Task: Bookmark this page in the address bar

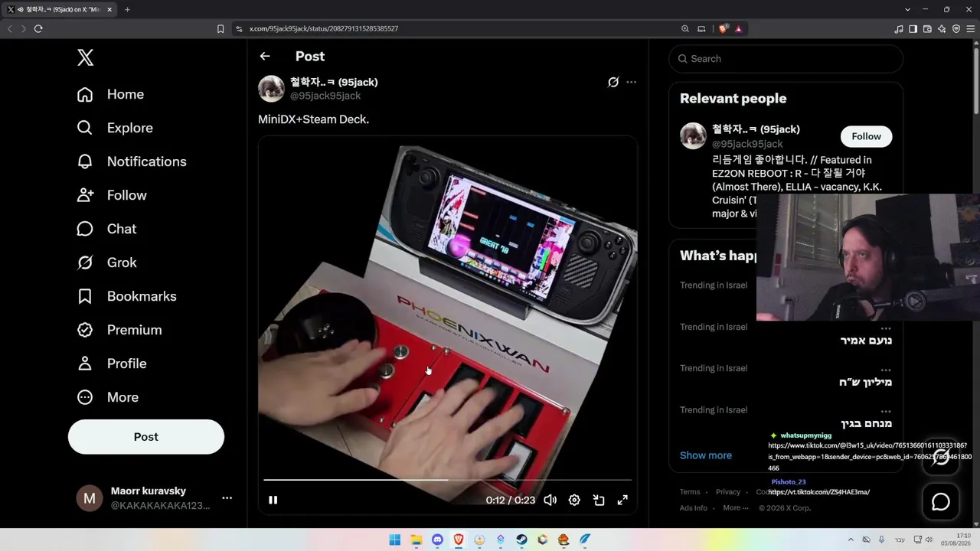Action: pos(220,28)
